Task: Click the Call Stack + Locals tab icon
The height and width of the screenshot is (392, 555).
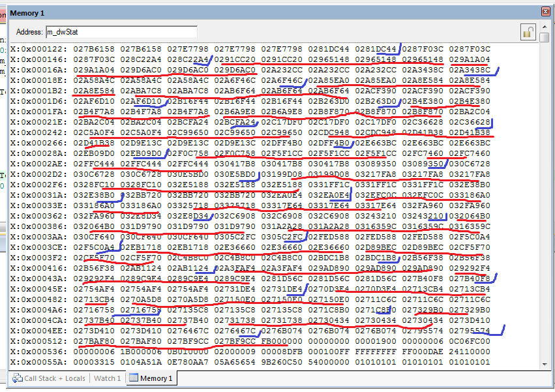Action: [x=18, y=378]
